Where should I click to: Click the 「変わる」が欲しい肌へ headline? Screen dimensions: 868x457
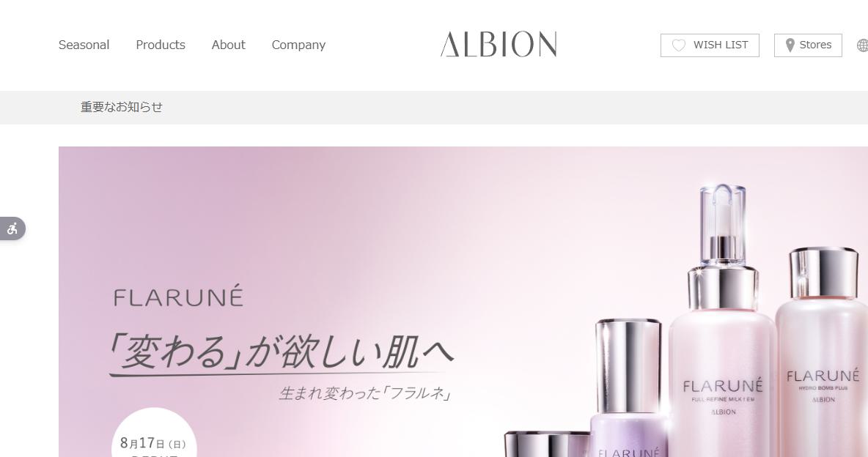click(x=282, y=352)
